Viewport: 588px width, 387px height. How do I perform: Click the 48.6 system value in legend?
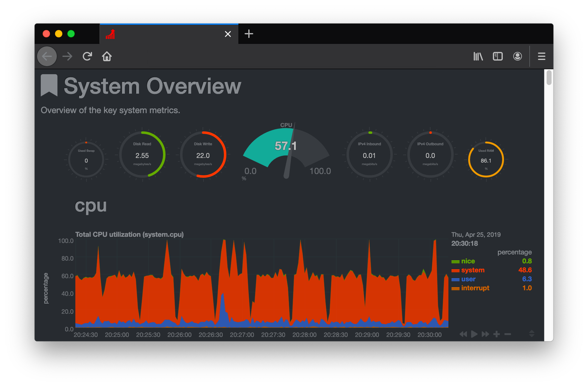[525, 270]
